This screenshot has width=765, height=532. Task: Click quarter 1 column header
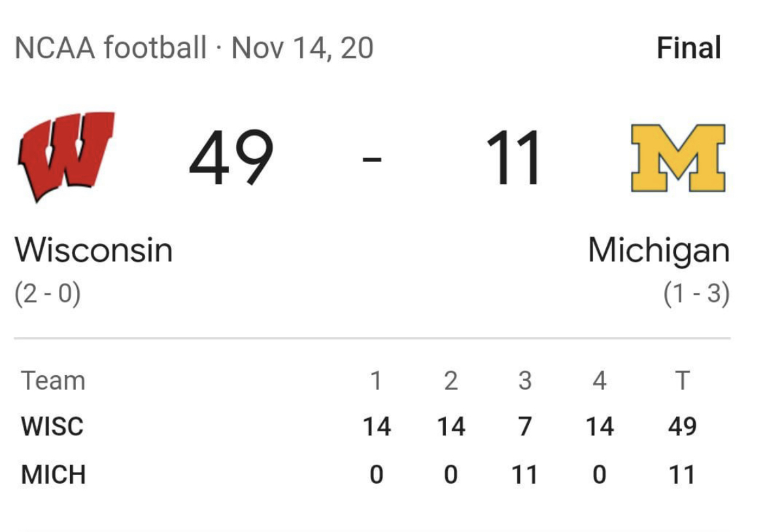pos(376,381)
